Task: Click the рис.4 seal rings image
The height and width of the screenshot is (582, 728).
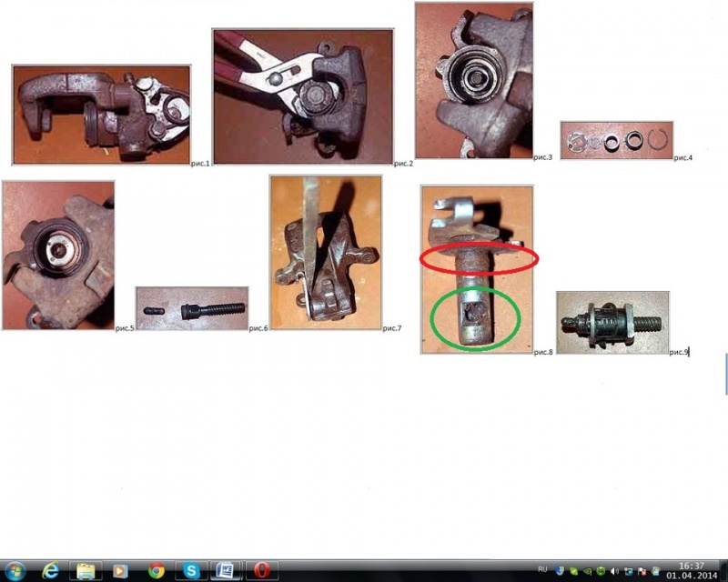Action: tap(615, 141)
